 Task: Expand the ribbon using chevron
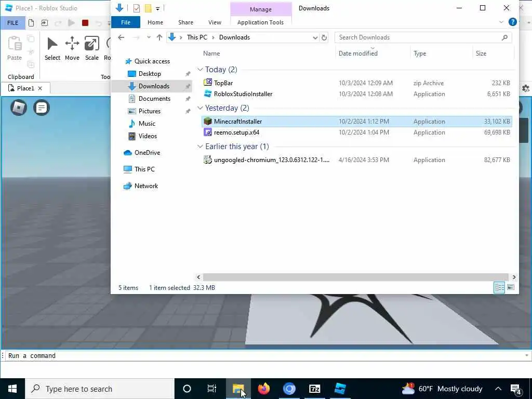(501, 22)
